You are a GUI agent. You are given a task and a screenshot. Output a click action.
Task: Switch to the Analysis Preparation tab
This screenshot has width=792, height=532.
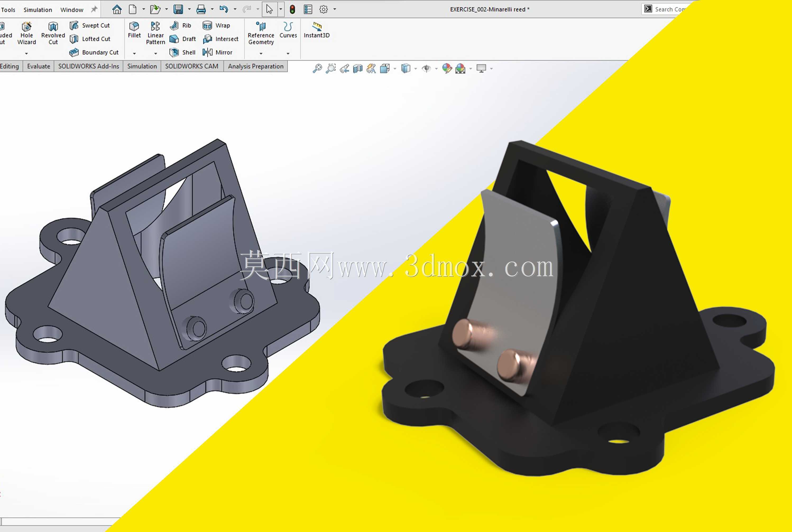click(x=256, y=67)
